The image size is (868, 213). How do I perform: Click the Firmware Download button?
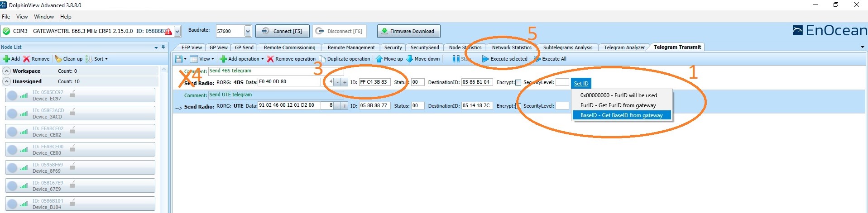(x=408, y=31)
